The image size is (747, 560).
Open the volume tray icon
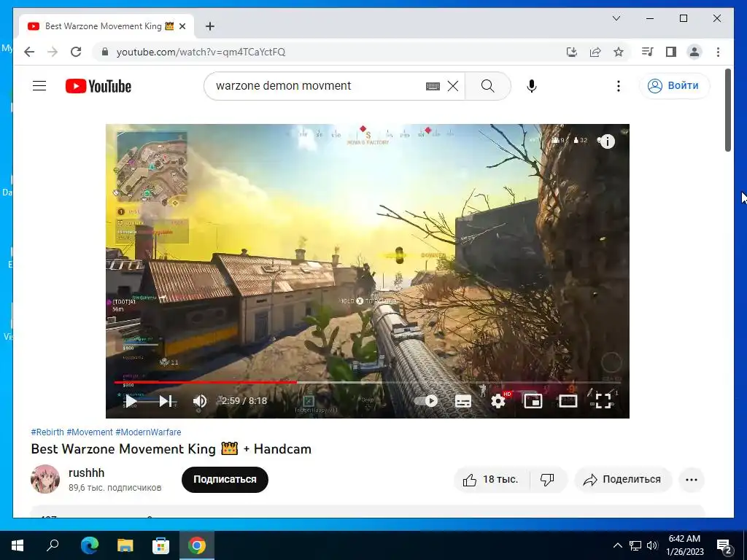(652, 545)
